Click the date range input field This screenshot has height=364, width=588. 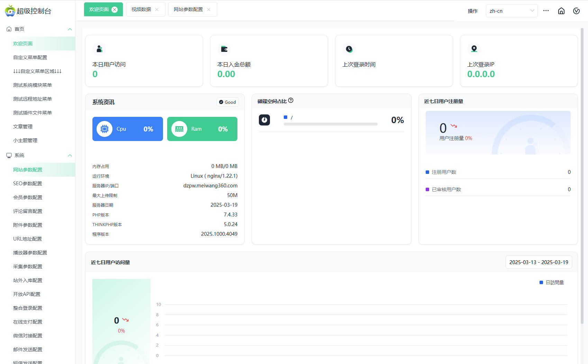(x=539, y=262)
